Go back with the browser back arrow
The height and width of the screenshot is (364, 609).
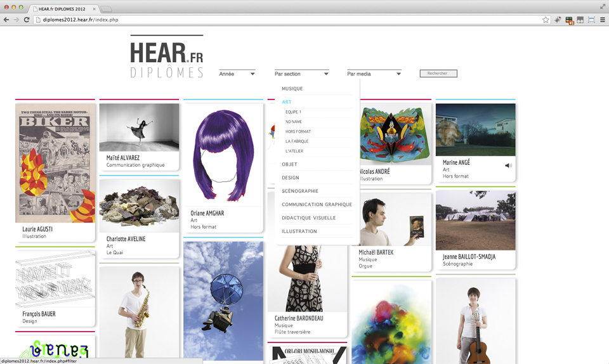tap(6, 20)
